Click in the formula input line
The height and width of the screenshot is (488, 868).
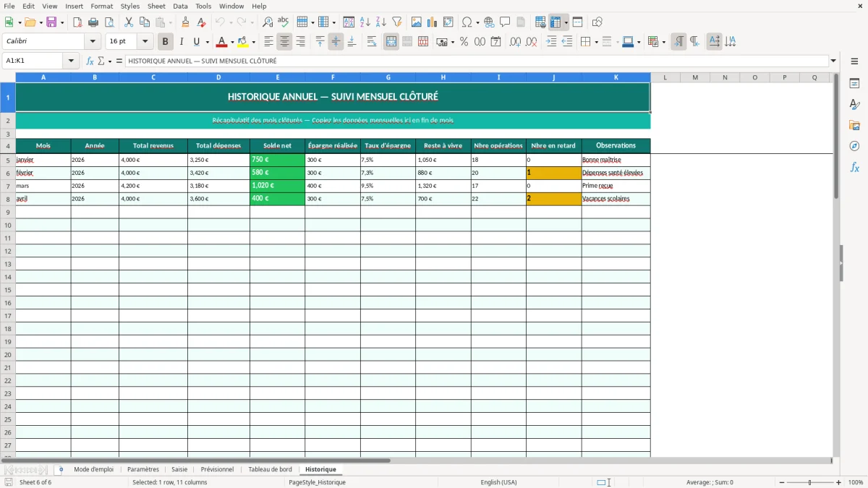coord(476,61)
